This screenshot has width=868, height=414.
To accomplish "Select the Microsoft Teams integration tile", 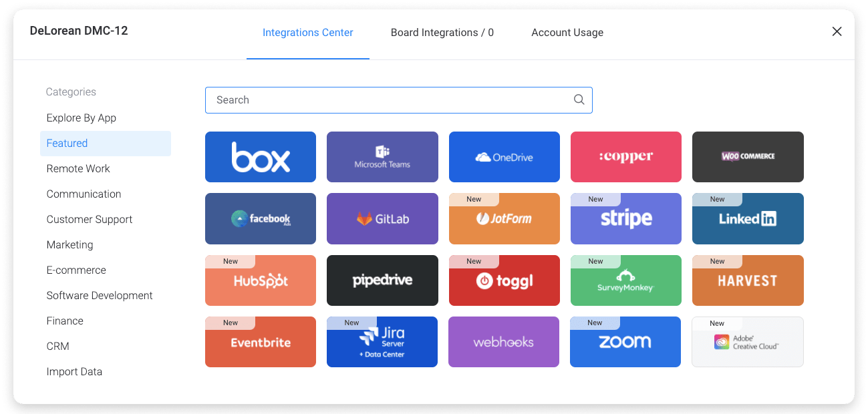I will [x=382, y=157].
